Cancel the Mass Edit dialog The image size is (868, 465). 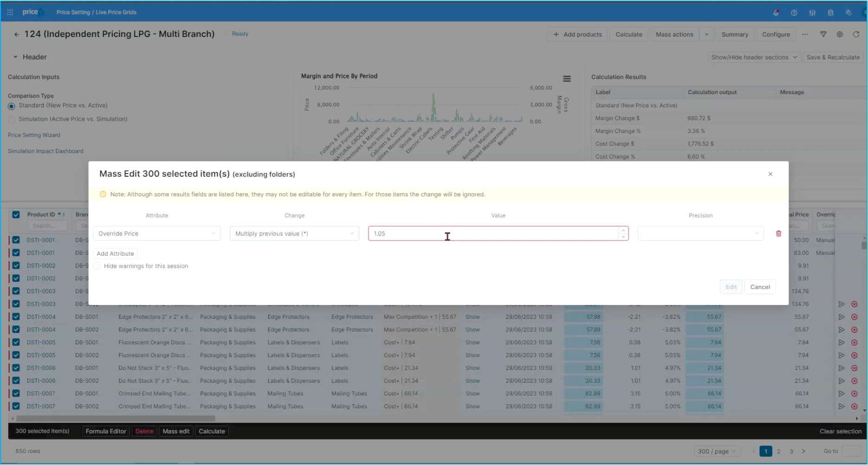point(760,287)
